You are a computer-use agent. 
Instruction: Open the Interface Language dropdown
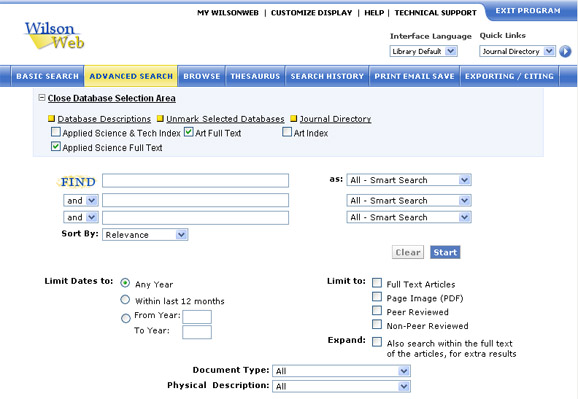point(424,51)
